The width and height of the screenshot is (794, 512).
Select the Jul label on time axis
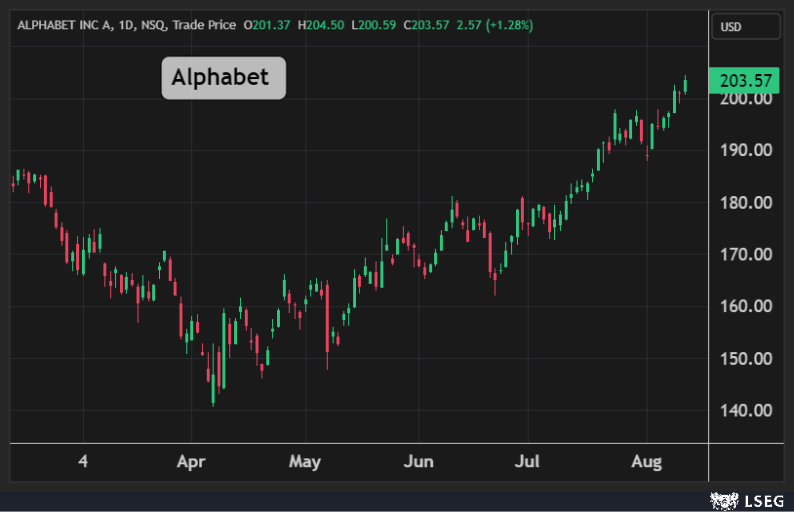(527, 462)
